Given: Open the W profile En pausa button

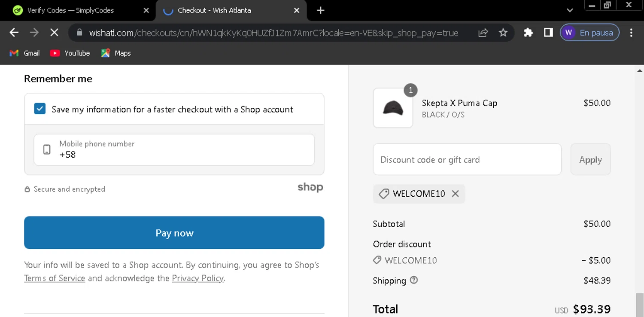Looking at the screenshot, I should (589, 33).
